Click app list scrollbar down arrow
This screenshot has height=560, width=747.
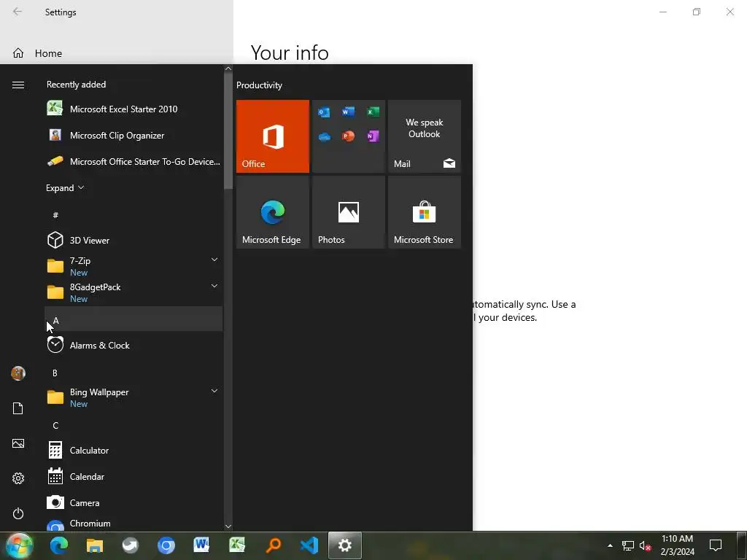click(x=228, y=526)
